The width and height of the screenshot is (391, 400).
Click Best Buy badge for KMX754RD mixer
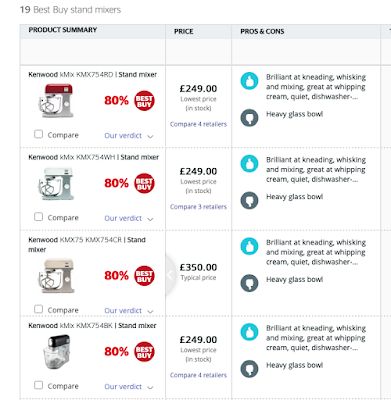click(144, 101)
